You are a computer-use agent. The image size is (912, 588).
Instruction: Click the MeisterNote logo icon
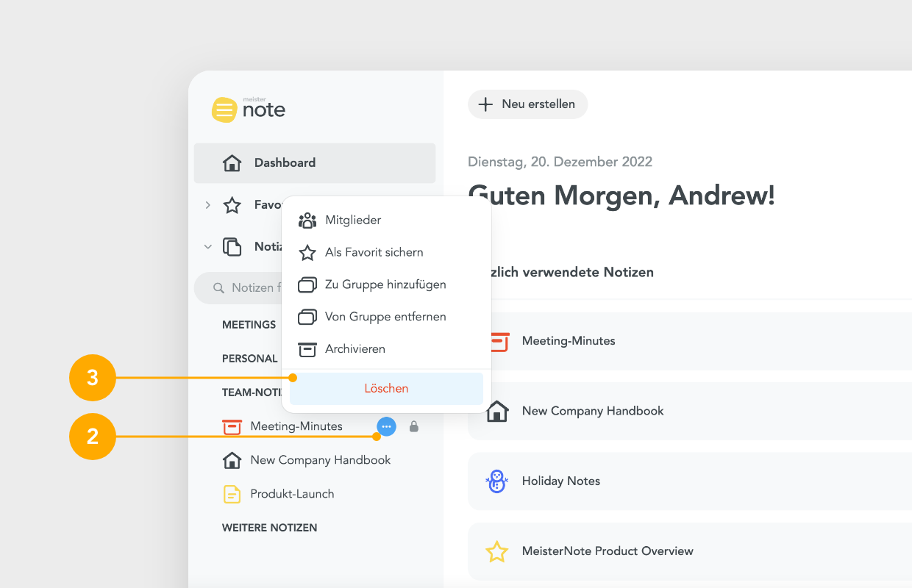(x=224, y=110)
